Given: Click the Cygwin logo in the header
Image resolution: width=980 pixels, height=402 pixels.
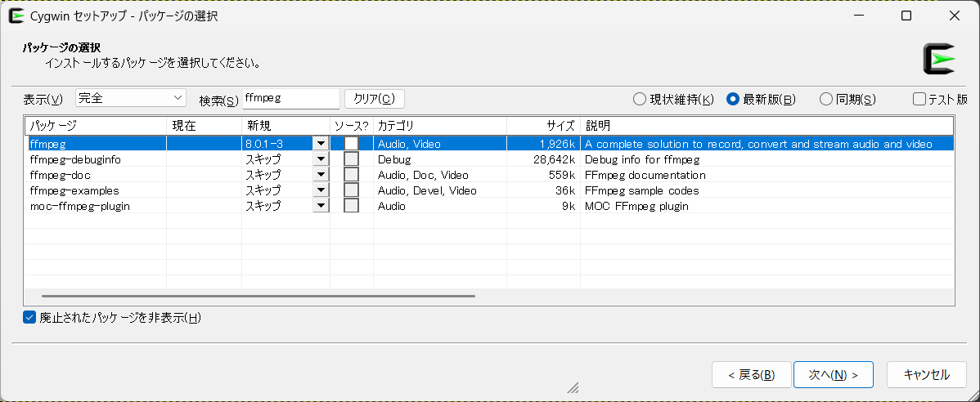Looking at the screenshot, I should [x=939, y=60].
